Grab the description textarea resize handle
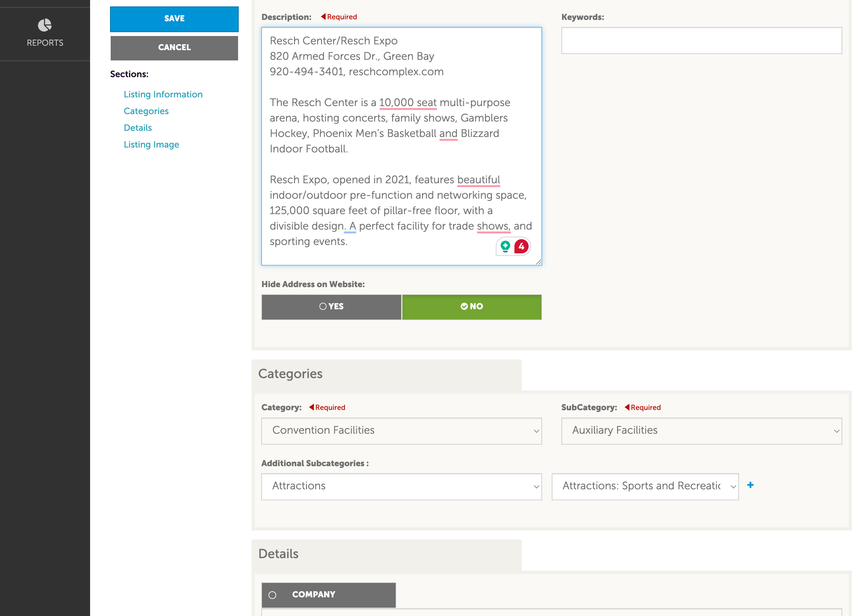The height and width of the screenshot is (616, 868). 538,262
